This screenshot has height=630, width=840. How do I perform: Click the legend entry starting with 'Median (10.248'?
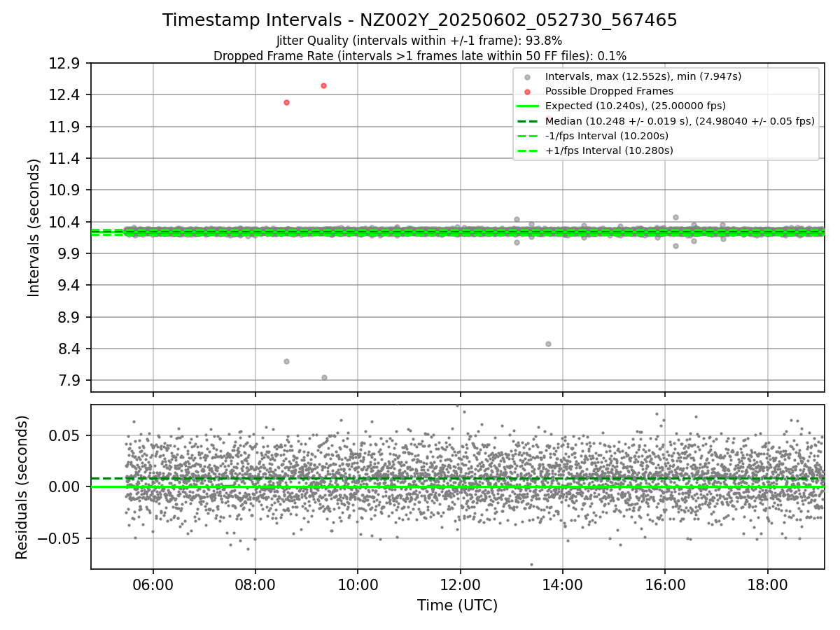(x=680, y=121)
